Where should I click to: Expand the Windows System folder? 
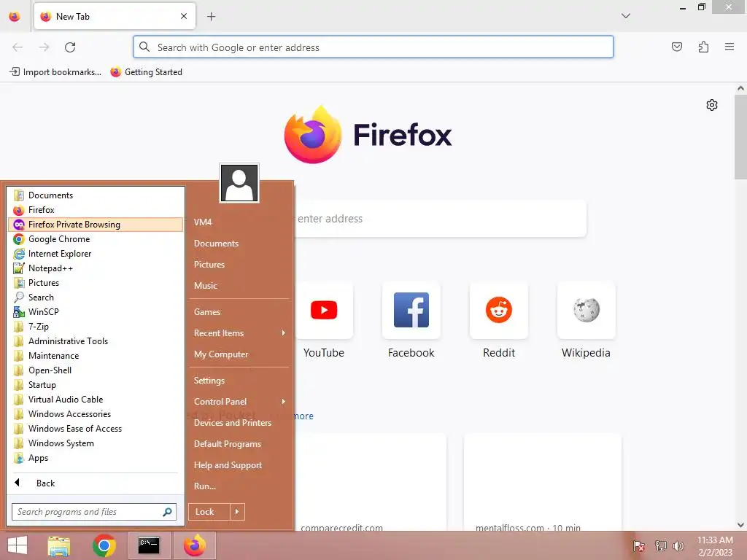(96, 443)
